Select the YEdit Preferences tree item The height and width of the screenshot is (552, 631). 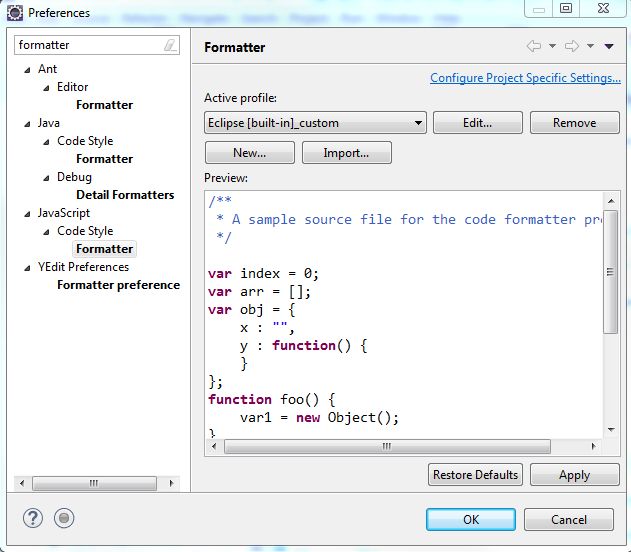click(83, 267)
